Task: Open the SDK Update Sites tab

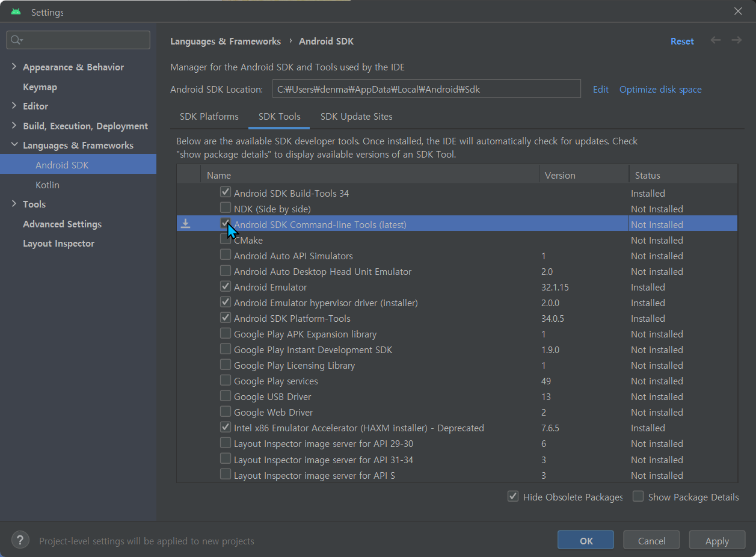Action: pyautogui.click(x=357, y=116)
